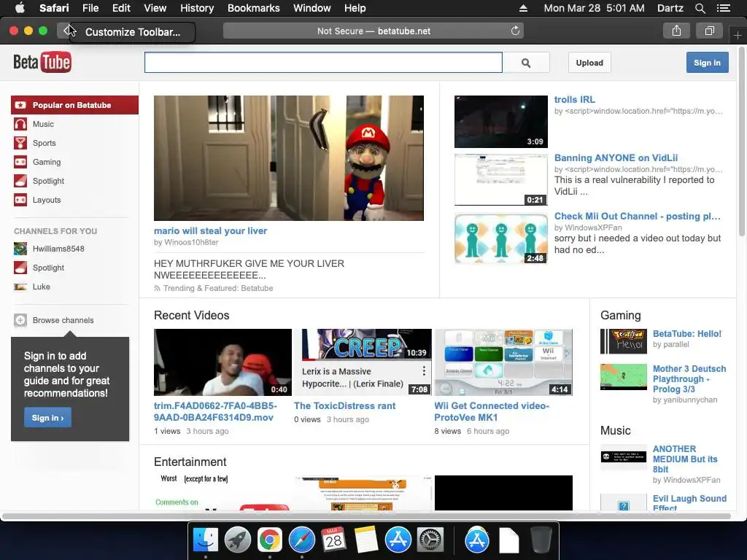The image size is (747, 560).
Task: Click the CREEP 10:39 video thumbnail
Action: pyautogui.click(x=363, y=362)
